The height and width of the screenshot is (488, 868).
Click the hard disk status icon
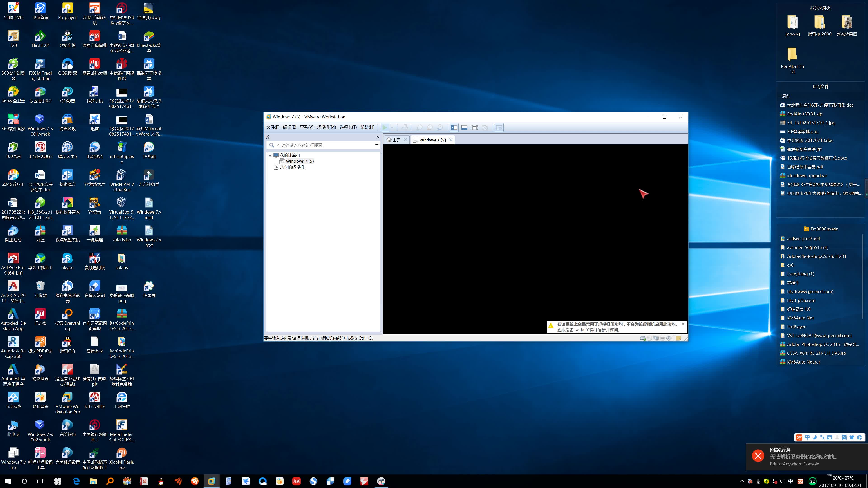[x=643, y=338]
